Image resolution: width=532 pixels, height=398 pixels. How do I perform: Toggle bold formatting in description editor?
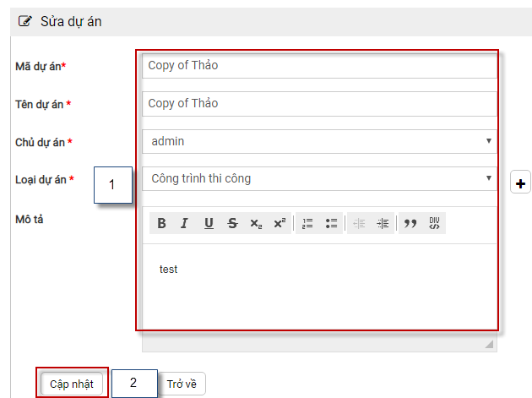click(x=160, y=223)
